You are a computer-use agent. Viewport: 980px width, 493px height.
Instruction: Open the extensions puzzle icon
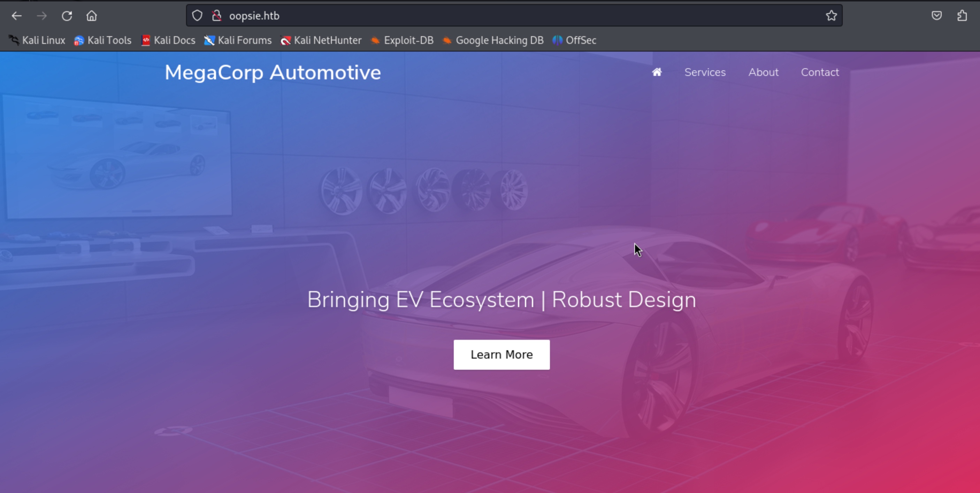(962, 16)
